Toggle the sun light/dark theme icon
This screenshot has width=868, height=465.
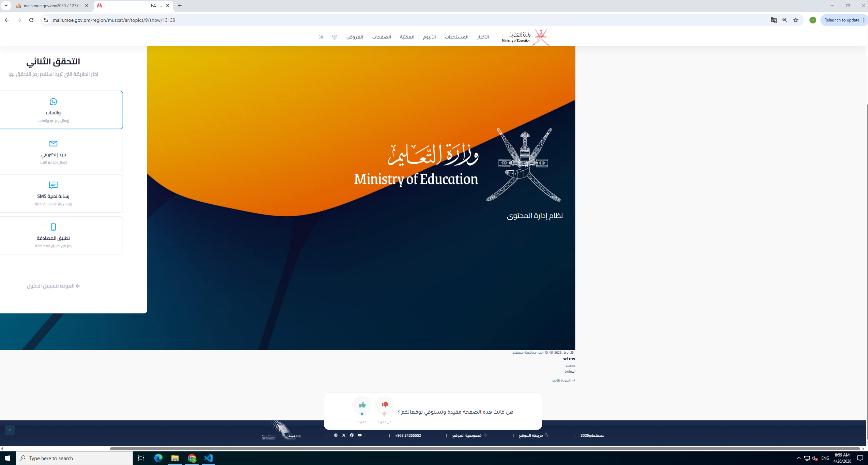coord(321,37)
